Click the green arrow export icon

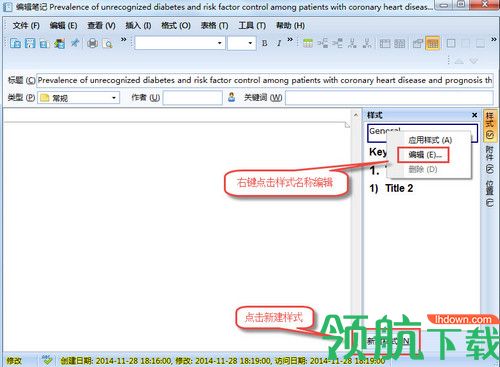coord(59,43)
